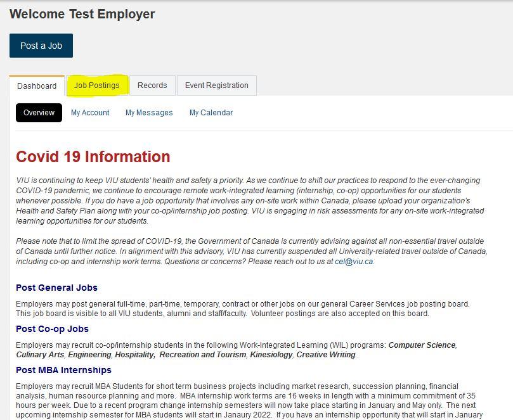Check My Messages
The width and height of the screenshot is (513, 420).
tap(148, 112)
